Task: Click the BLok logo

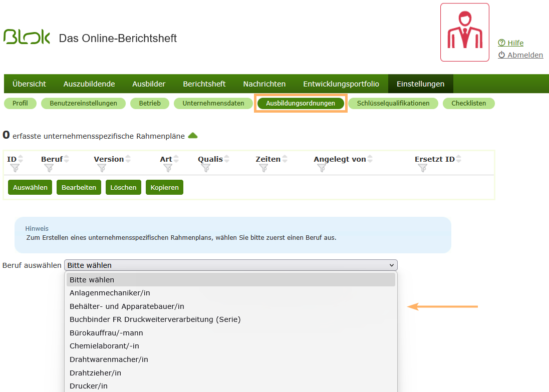Action: click(x=27, y=37)
